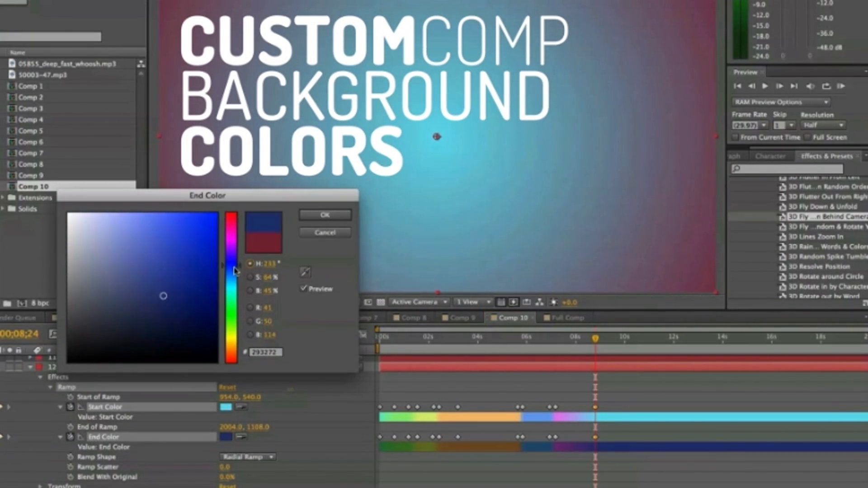Toggle the Preview checkbox in color dialog
868x488 pixels.
(304, 288)
